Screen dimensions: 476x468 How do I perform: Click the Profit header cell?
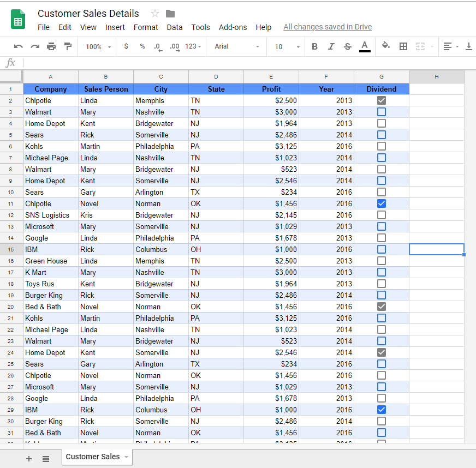271,89
